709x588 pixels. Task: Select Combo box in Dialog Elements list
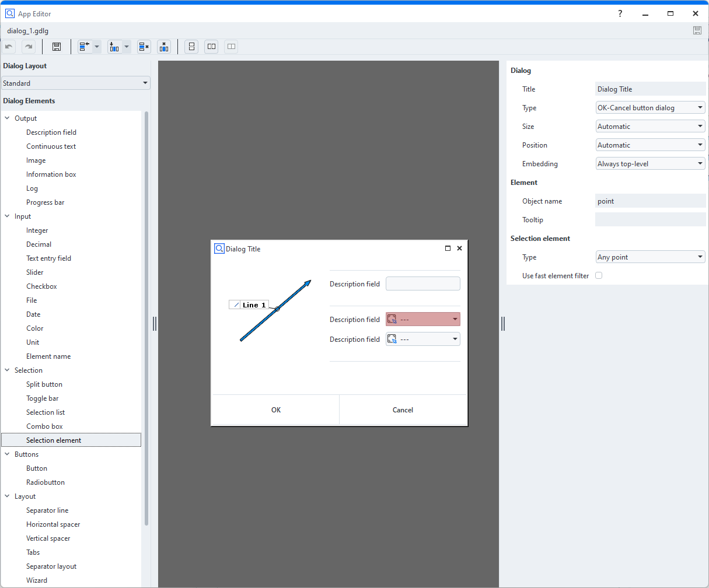pos(44,426)
